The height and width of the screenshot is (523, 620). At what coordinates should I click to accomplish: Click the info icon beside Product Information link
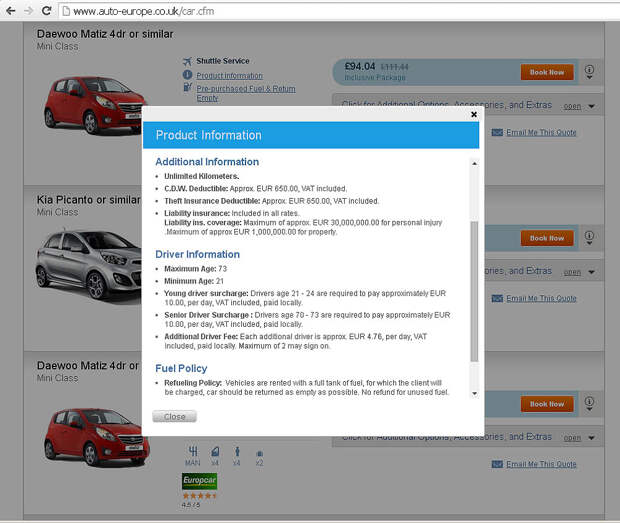click(x=187, y=74)
